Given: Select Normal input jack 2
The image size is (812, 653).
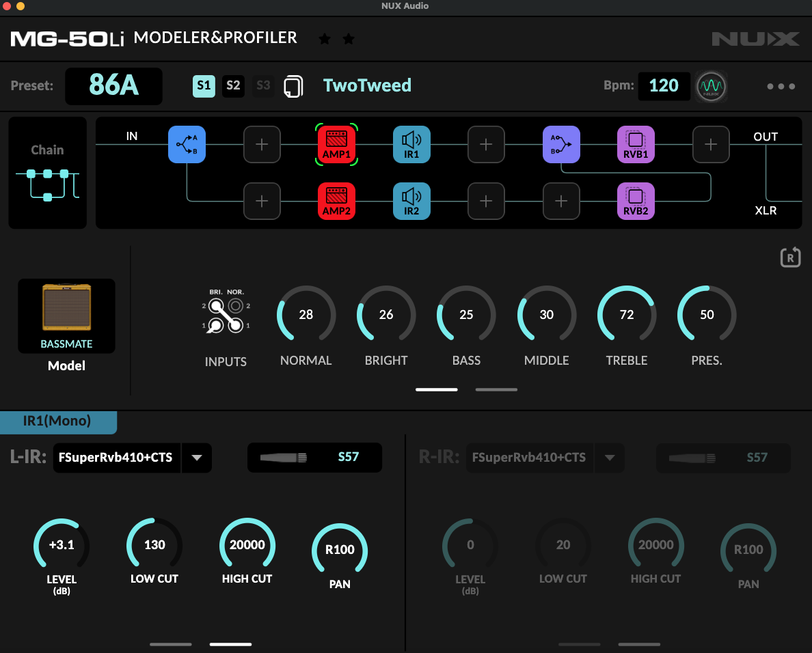Looking at the screenshot, I should point(236,306).
